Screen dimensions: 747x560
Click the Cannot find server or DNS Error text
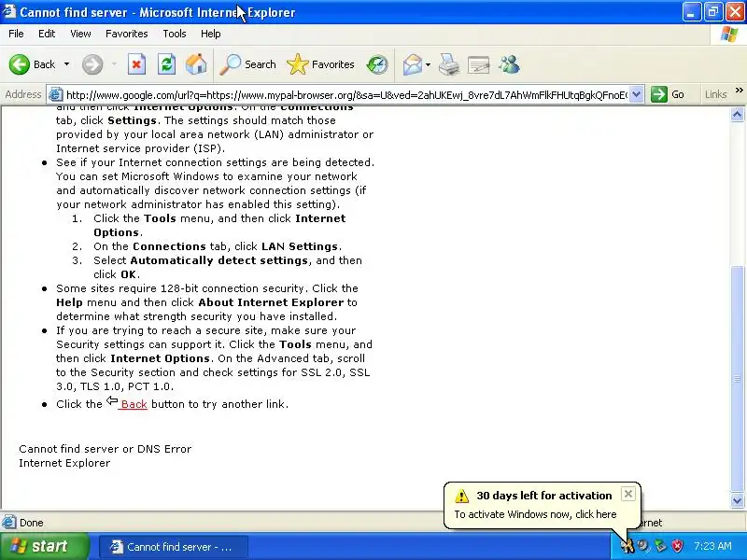(x=106, y=449)
